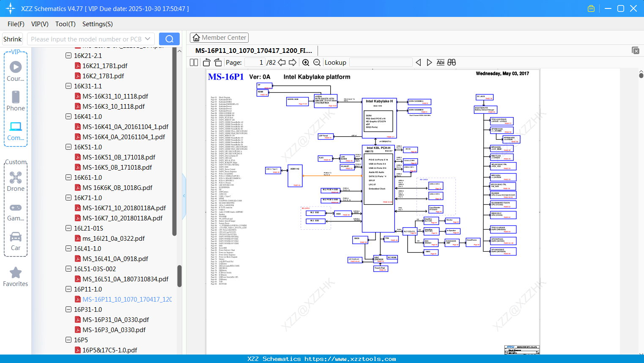Rotate the page counterclockwise
Viewport: 644px width, 363px height.
point(206,63)
